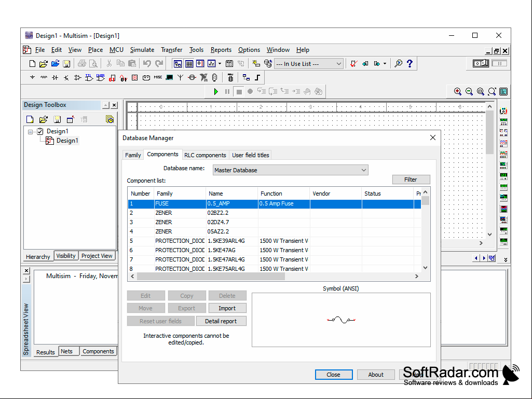
Task: Select the Visibility tab in Design Toolbox
Action: coord(66,256)
